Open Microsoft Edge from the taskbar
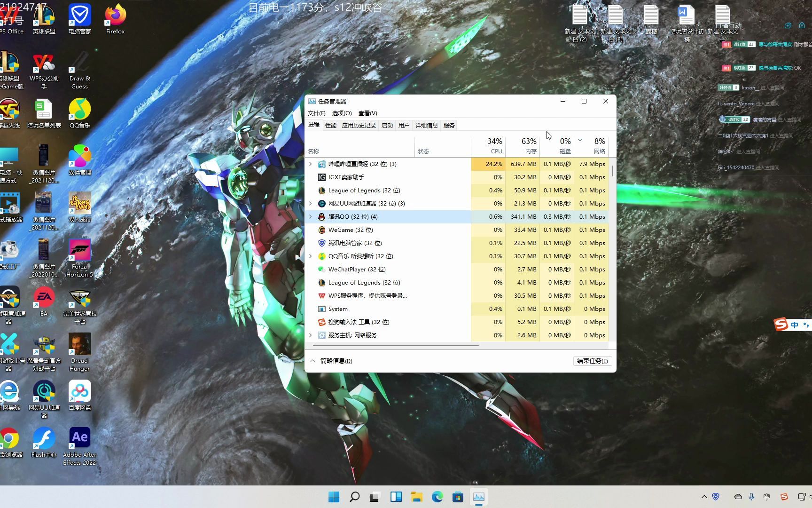The image size is (812, 508). click(437, 497)
